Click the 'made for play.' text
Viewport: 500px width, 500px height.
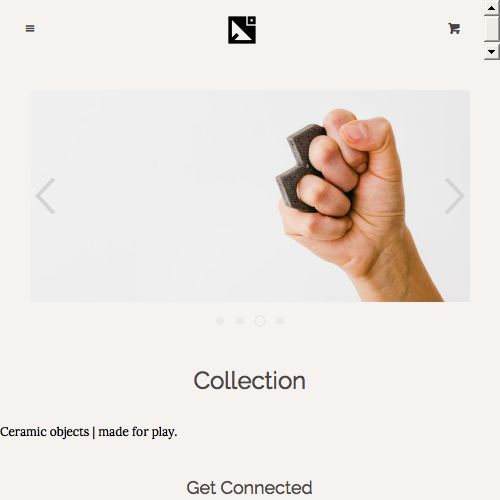[138, 432]
